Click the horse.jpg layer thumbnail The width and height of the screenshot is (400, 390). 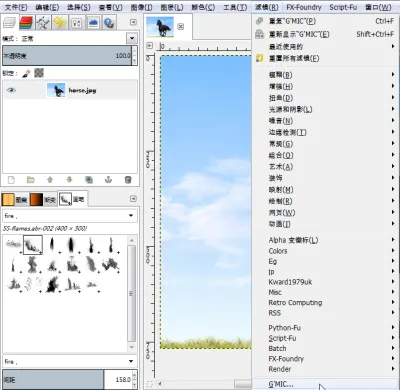[56, 90]
